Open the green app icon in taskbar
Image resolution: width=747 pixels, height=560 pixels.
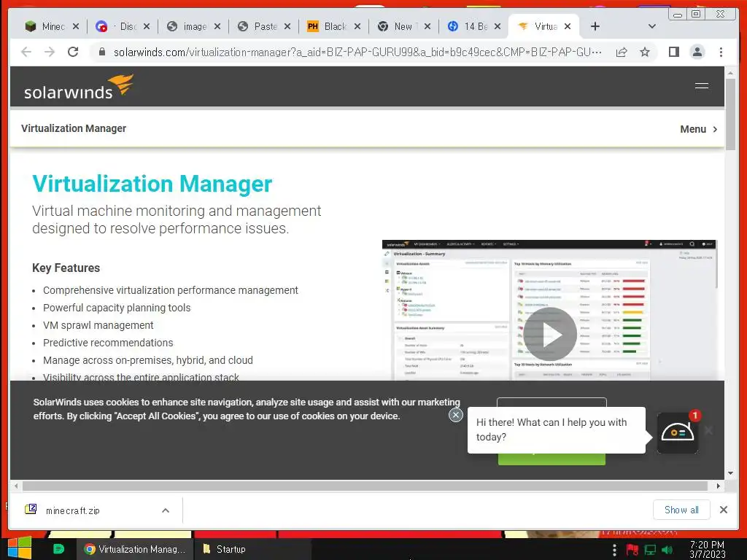[x=58, y=549]
